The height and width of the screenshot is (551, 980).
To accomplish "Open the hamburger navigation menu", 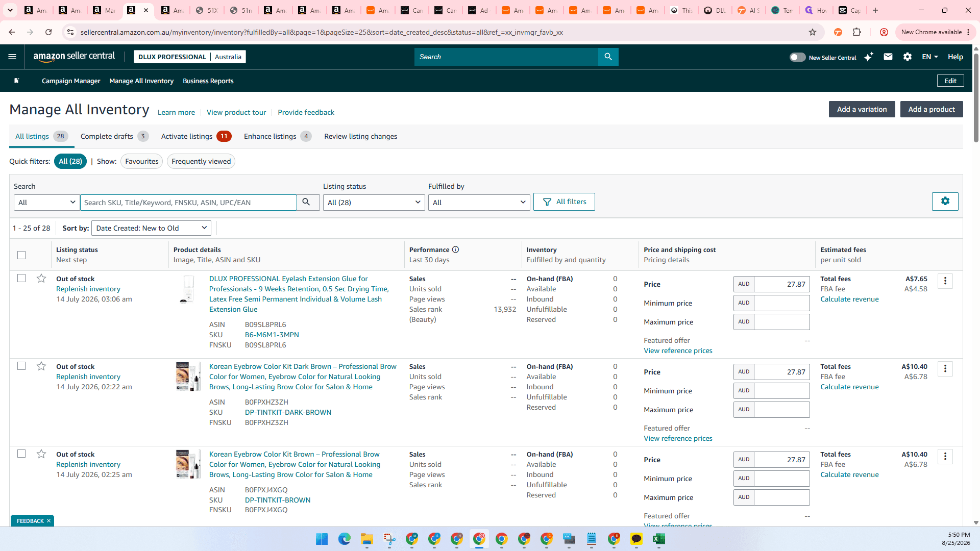I will tap(12, 57).
